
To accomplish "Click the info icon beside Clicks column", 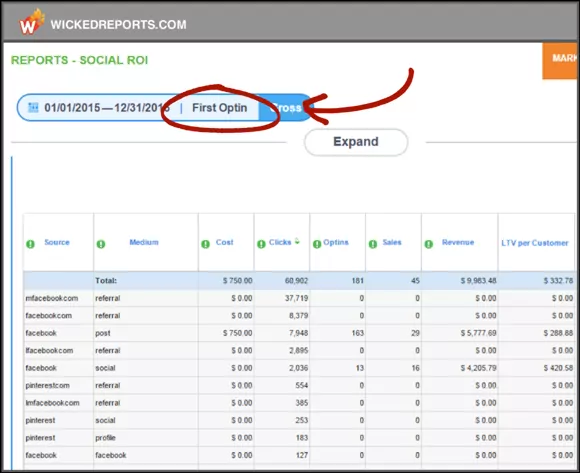I will click(x=261, y=244).
